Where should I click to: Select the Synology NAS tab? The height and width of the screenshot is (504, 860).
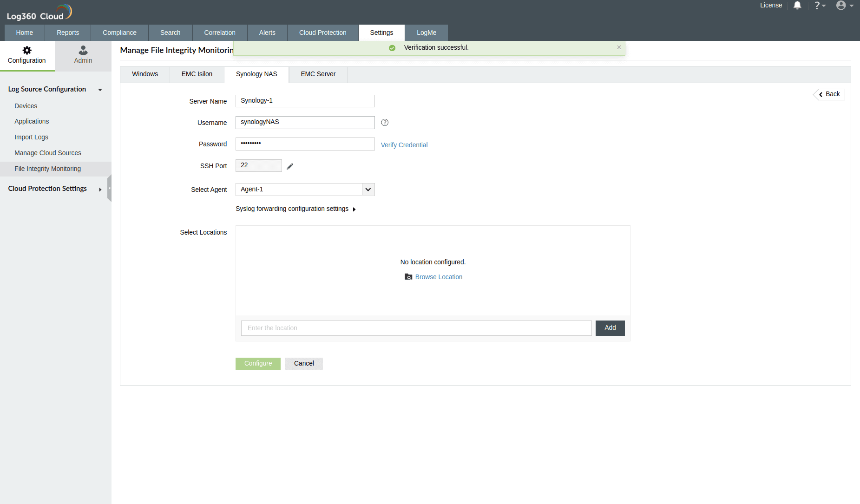click(x=256, y=74)
